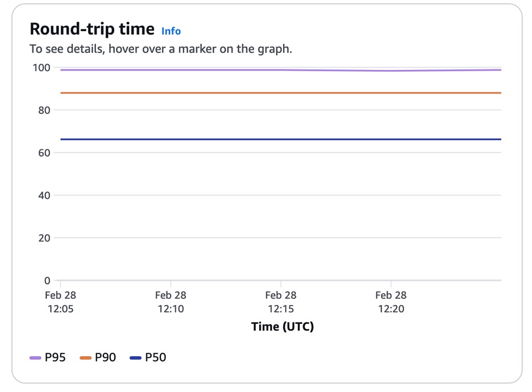Click the orange P90 legend swatch
532x392 pixels.
(x=86, y=358)
